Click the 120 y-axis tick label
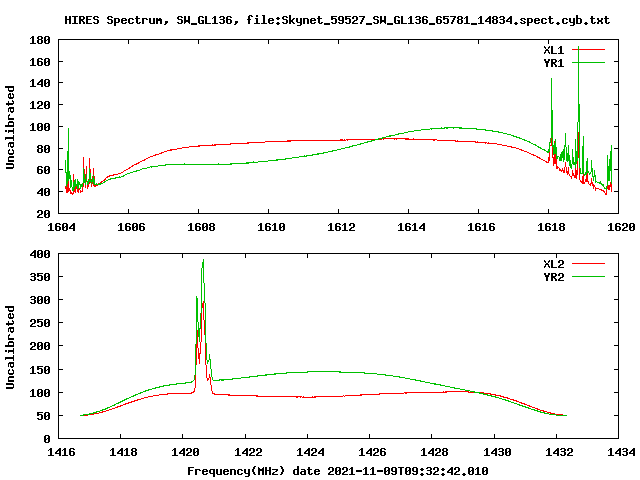Viewport: 640px width, 480px height. (x=40, y=105)
